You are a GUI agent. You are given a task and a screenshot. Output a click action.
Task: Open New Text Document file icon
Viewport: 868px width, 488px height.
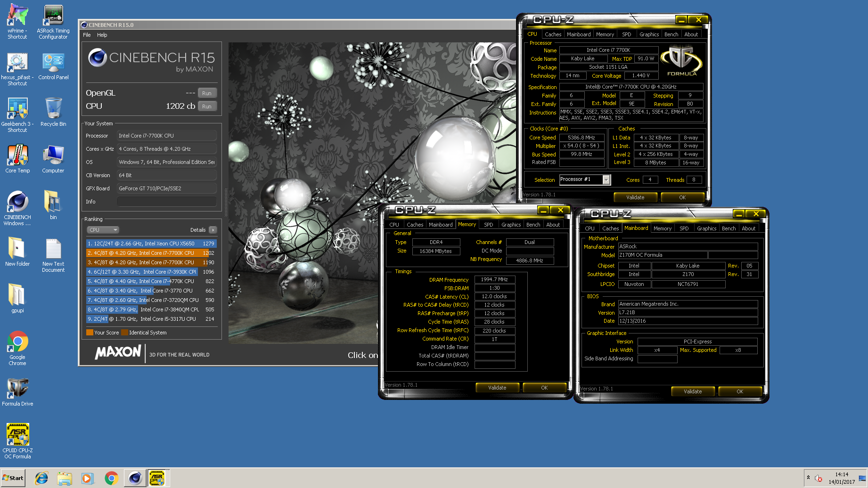(53, 255)
